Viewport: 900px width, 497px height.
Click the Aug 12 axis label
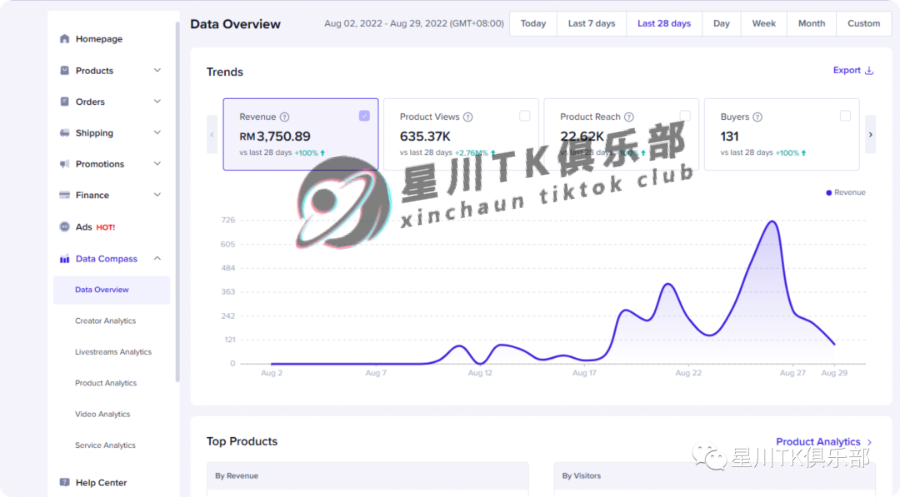(480, 373)
